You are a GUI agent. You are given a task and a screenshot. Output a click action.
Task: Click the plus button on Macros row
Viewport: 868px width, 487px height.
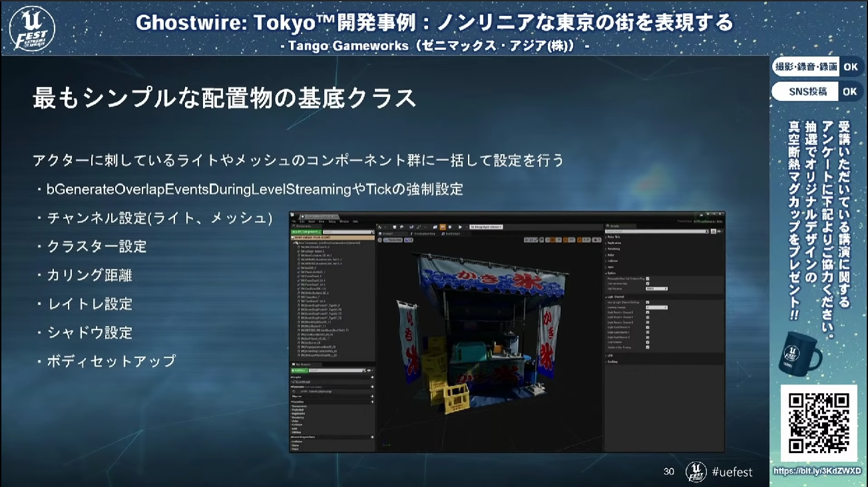(x=372, y=397)
